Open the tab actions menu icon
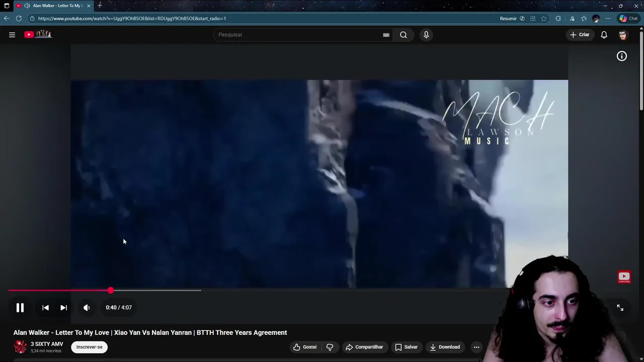Image resolution: width=644 pixels, height=362 pixels. pos(7,6)
